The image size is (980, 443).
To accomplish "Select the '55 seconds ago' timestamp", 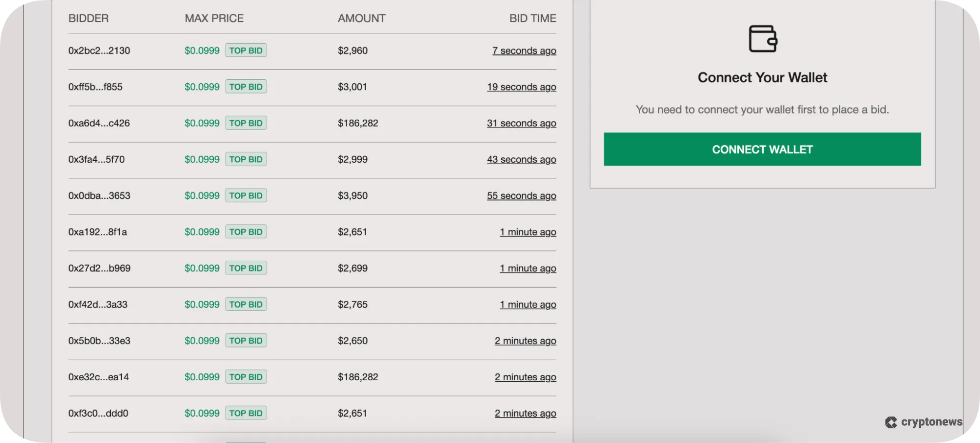I will coord(521,196).
